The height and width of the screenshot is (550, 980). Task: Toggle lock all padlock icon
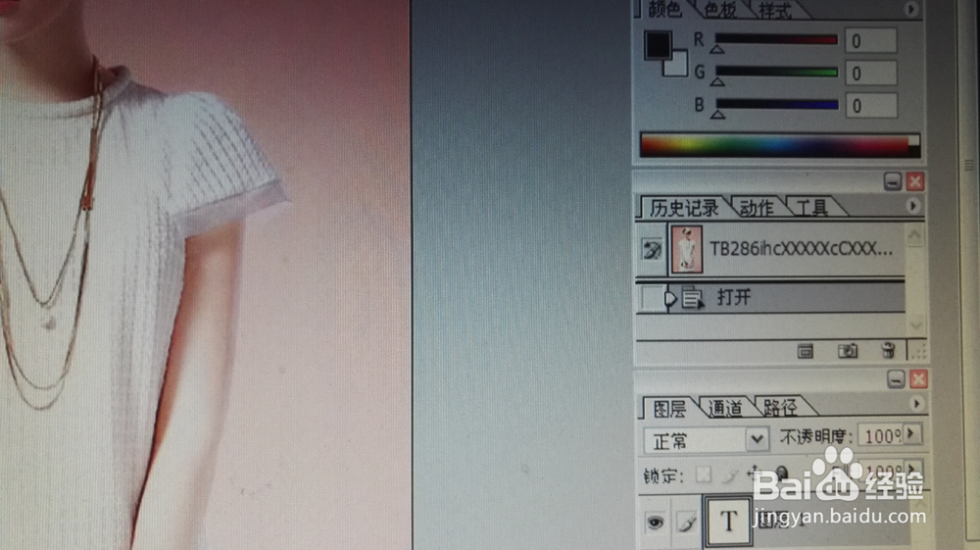pyautogui.click(x=781, y=474)
